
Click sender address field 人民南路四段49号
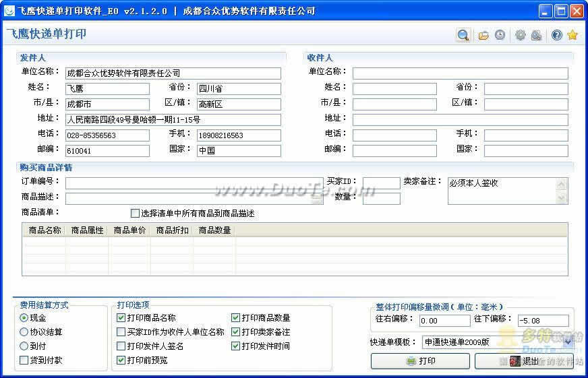point(173,119)
